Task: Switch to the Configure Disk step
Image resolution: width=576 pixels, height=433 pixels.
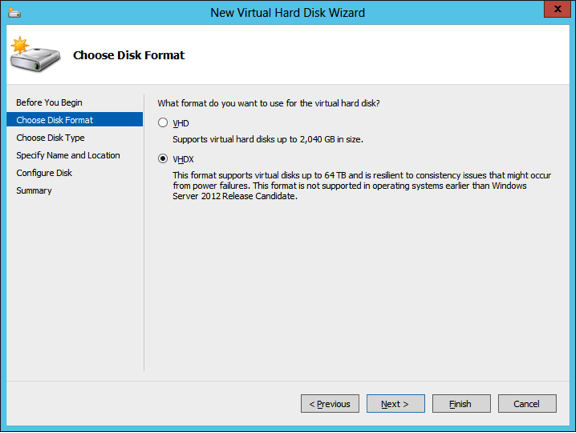Action: pyautogui.click(x=44, y=173)
